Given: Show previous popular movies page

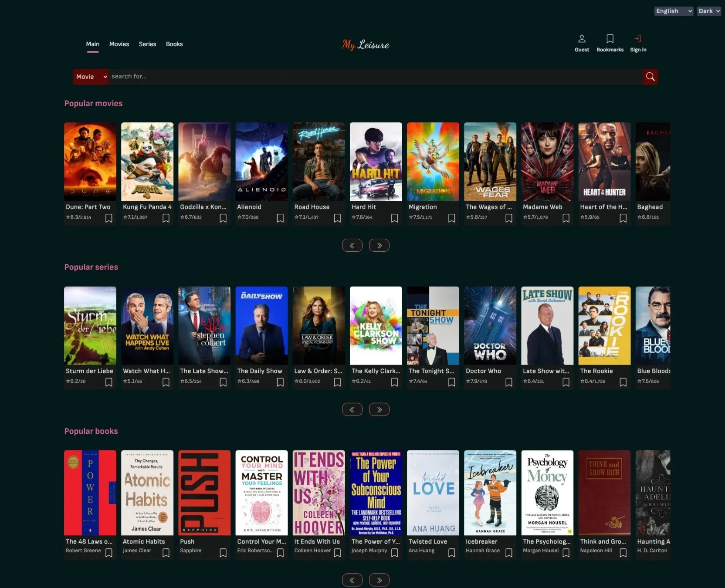Looking at the screenshot, I should pyautogui.click(x=352, y=246).
